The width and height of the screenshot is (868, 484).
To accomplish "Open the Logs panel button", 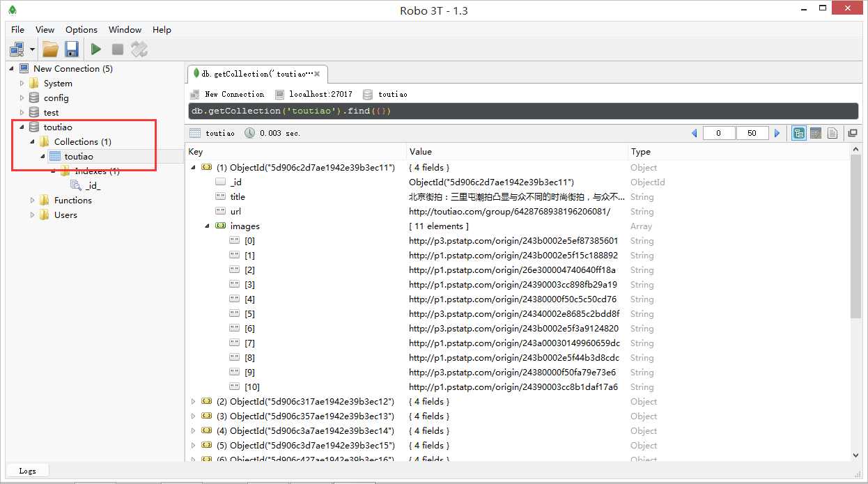I will point(28,471).
